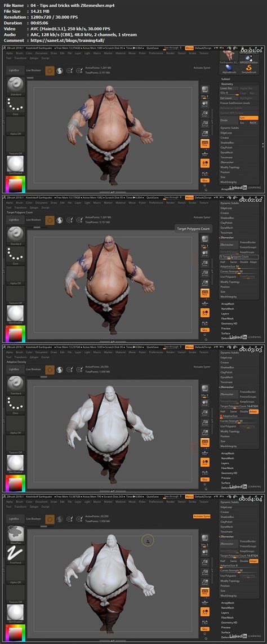The image size is (267, 644).
Task: In the 00:01:01 frame, click the orange Edit mode icon
Action: tap(50, 70)
